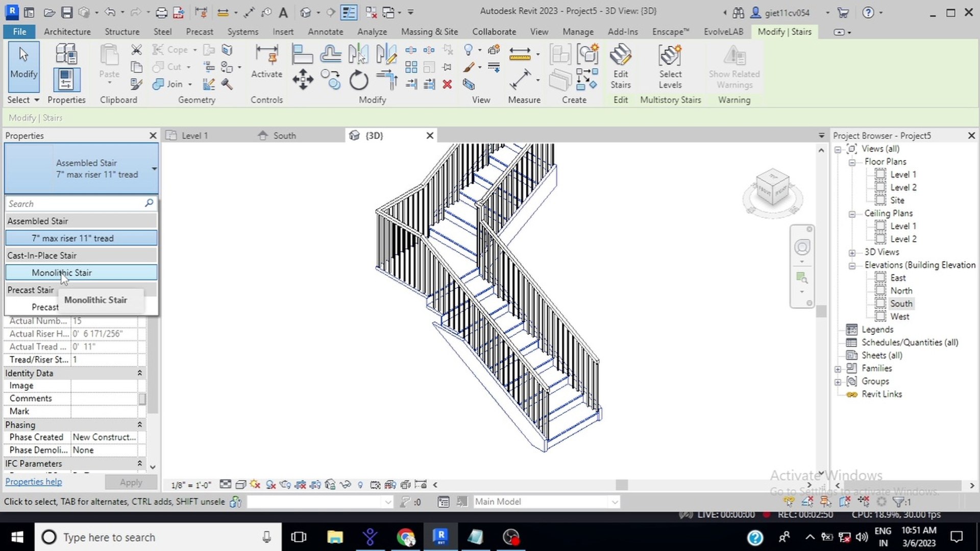Screen dimensions: 980x551
Task: Collapse the Identity Data section
Action: (140, 373)
